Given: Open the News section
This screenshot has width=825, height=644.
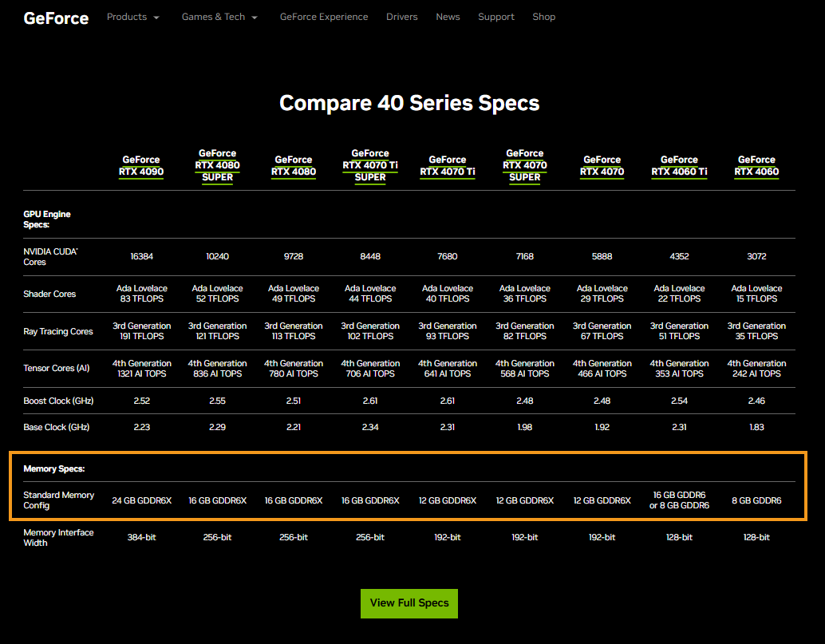Looking at the screenshot, I should [448, 17].
